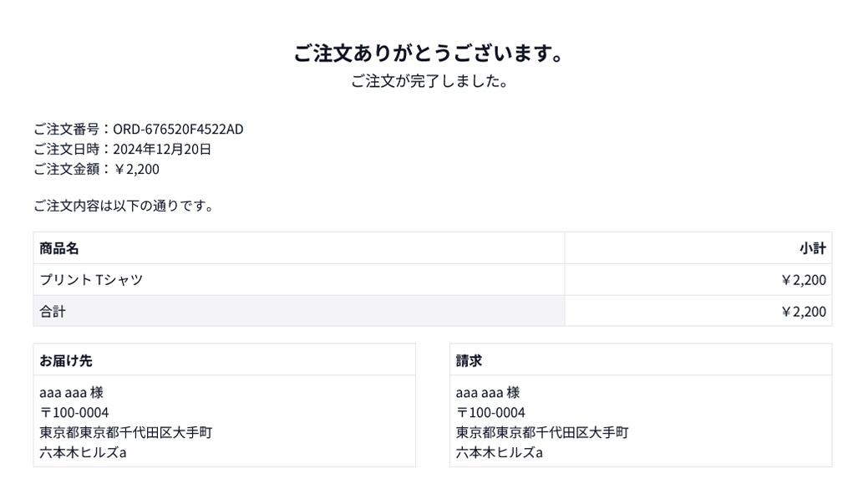Click the shipping postal code 〒100-0004

(74, 413)
